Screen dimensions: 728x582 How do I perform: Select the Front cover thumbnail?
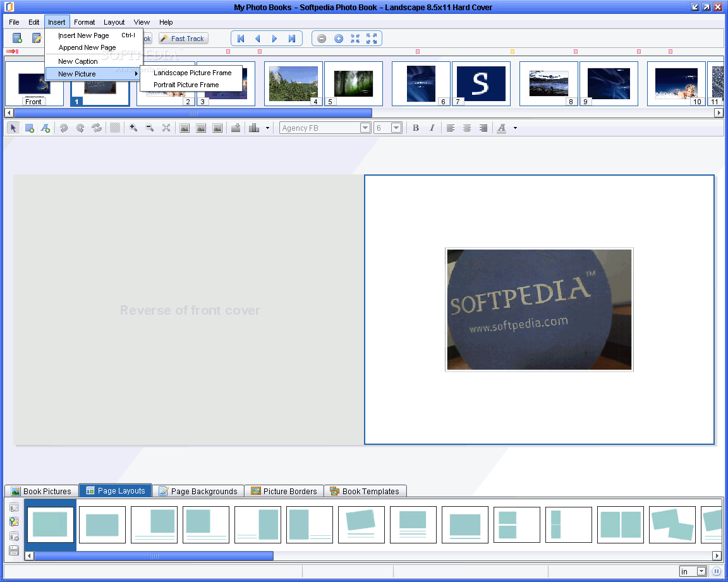pos(34,84)
